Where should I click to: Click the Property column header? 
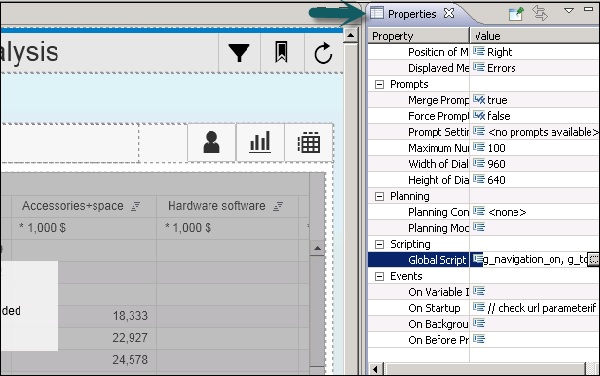click(x=419, y=36)
